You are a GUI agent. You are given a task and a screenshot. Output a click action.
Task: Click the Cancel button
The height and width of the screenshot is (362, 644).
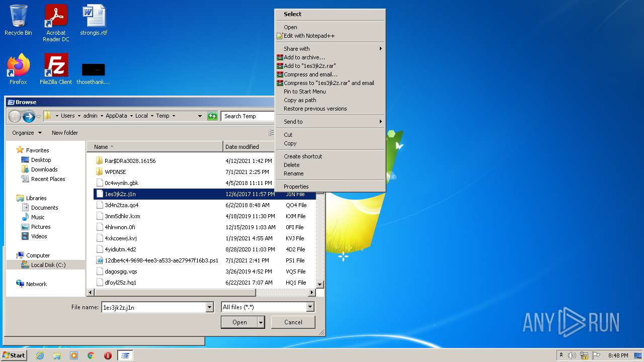pyautogui.click(x=293, y=322)
